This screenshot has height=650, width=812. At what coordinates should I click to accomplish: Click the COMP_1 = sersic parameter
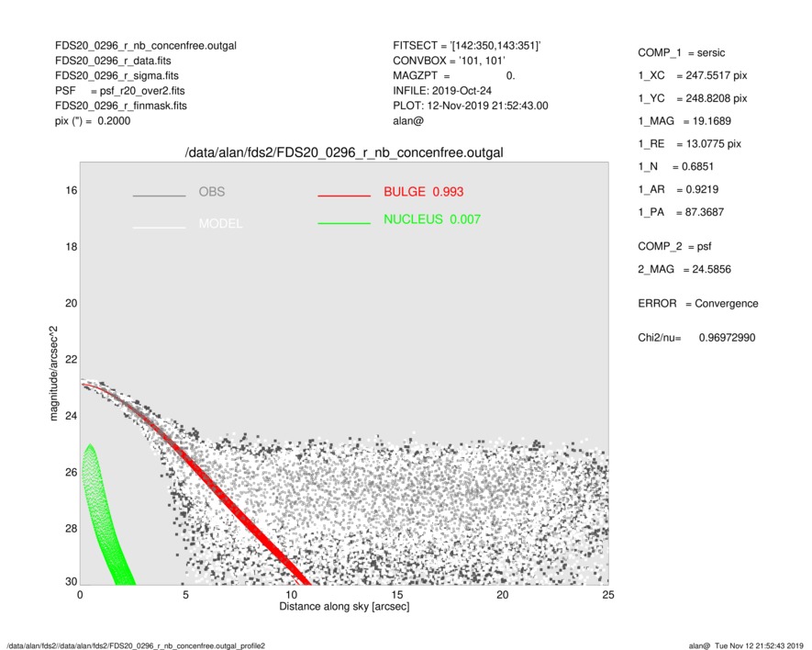click(681, 53)
